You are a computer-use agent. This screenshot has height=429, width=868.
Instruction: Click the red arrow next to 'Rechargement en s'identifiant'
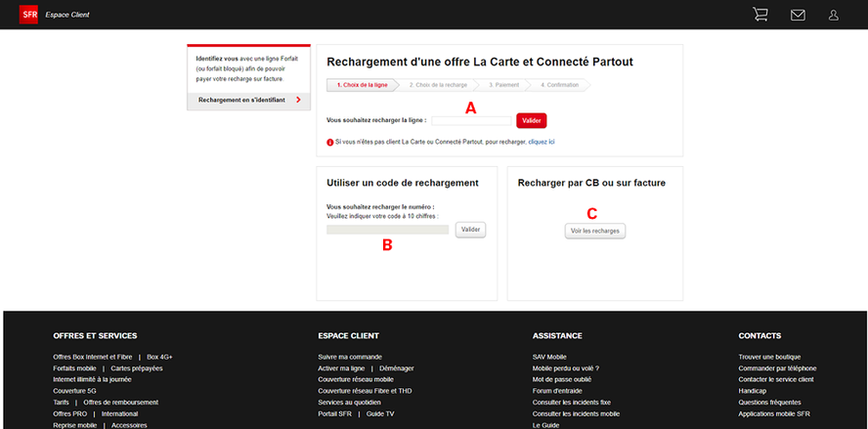point(298,101)
